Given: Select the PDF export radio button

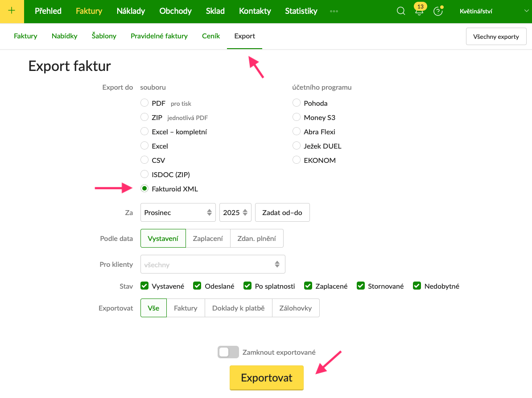Looking at the screenshot, I should [x=144, y=103].
